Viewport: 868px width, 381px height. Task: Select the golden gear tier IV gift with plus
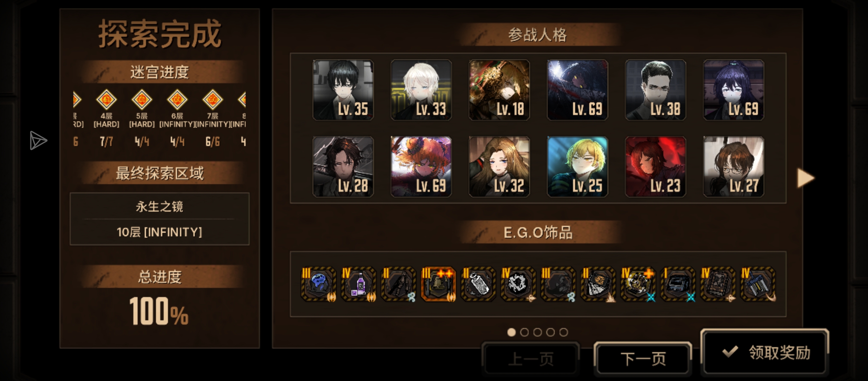(x=638, y=284)
